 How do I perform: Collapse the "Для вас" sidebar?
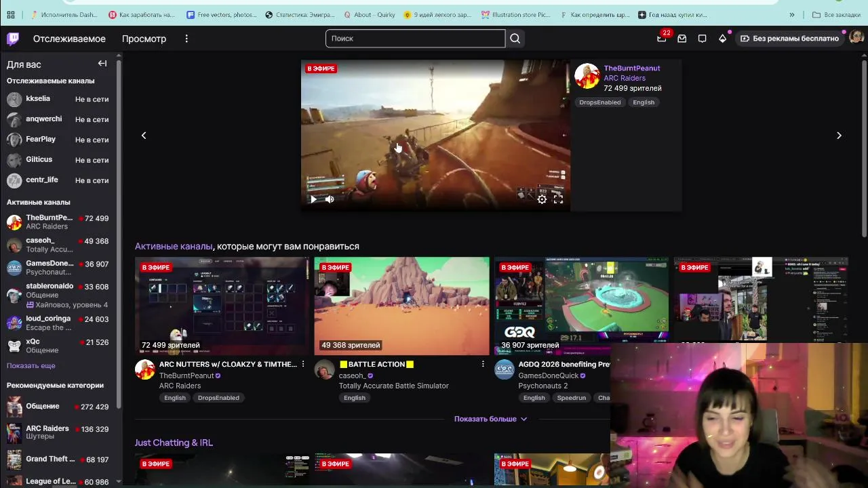(x=102, y=64)
